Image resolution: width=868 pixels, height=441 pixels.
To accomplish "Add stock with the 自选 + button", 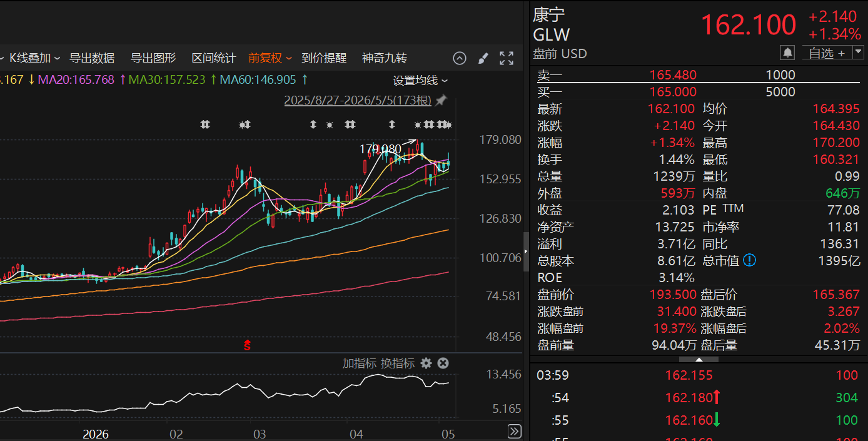I will tap(827, 53).
